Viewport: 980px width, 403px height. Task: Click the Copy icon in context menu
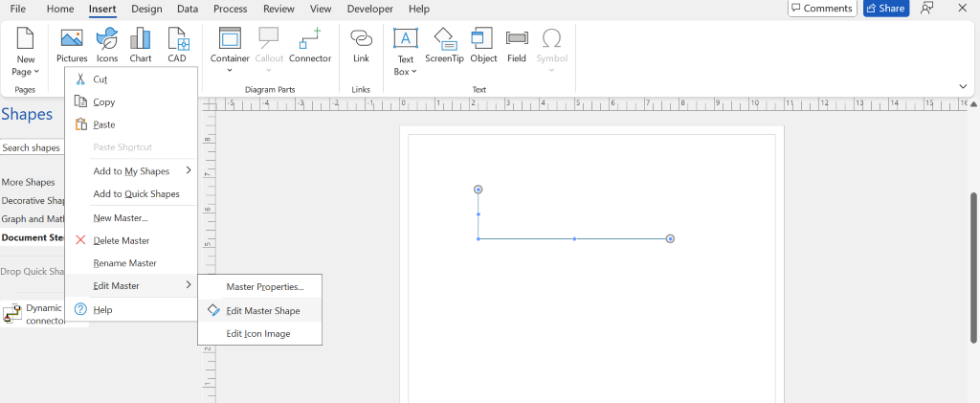[x=80, y=101]
